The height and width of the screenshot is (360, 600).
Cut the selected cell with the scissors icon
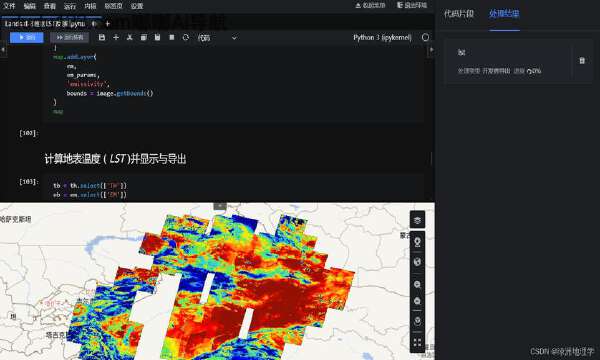pos(130,37)
